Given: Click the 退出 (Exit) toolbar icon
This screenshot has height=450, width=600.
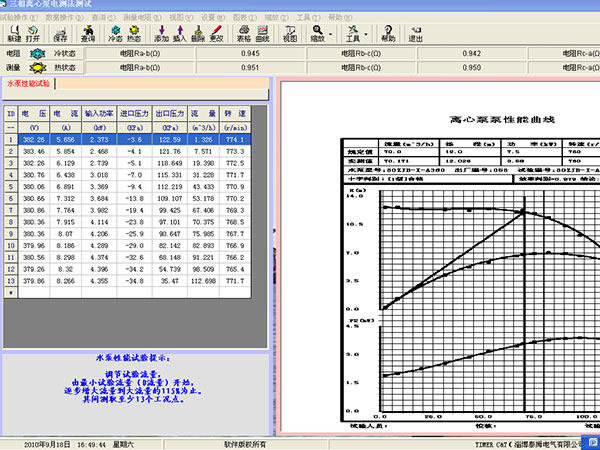Looking at the screenshot, I should coord(415,33).
